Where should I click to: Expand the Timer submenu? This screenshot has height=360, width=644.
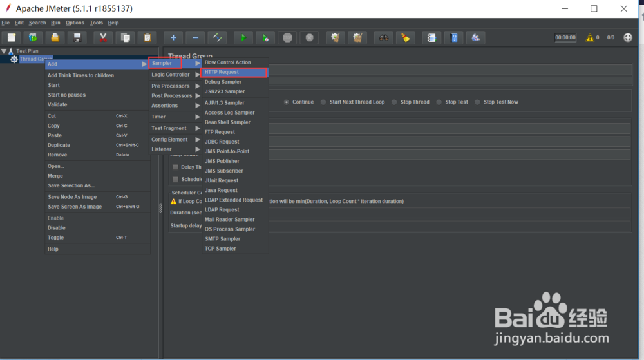(175, 117)
